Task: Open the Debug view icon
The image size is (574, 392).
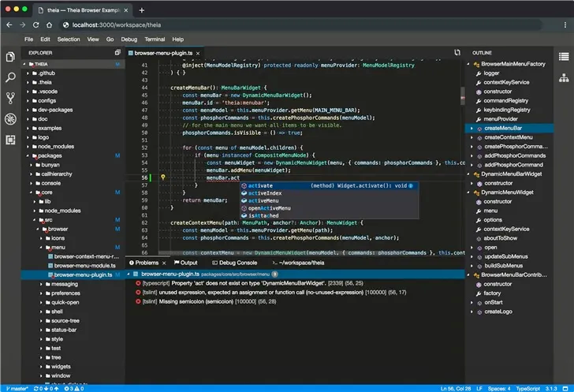Action: click(10, 119)
